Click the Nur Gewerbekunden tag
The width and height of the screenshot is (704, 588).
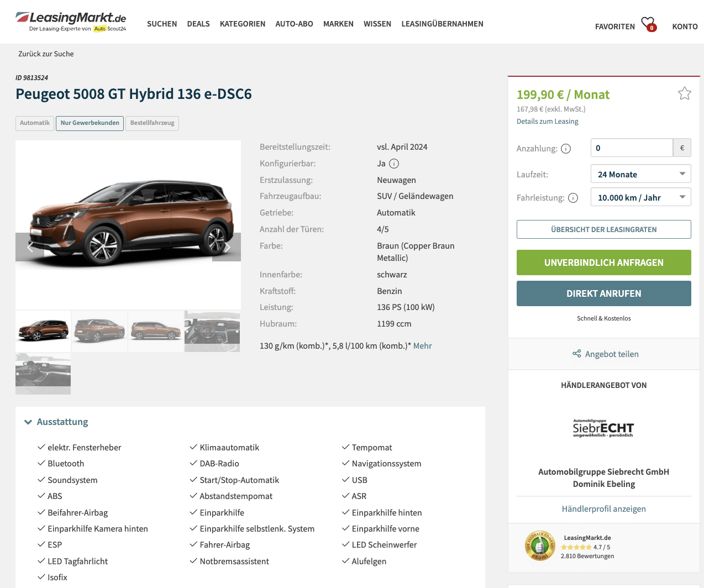point(90,123)
